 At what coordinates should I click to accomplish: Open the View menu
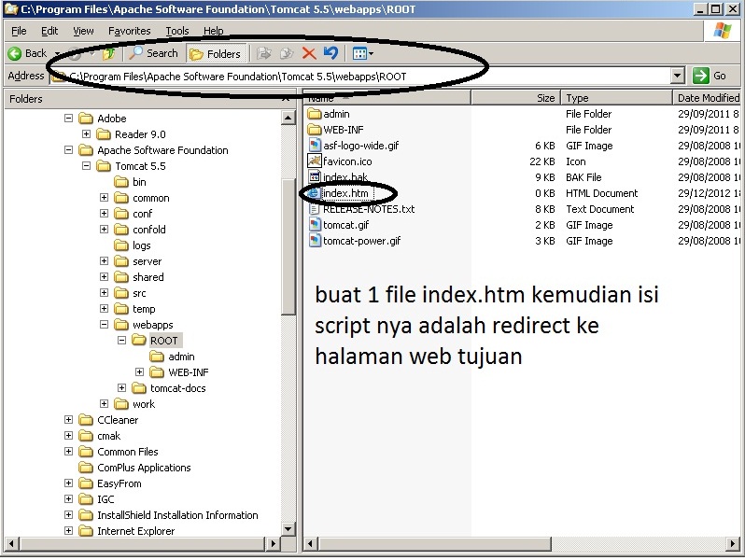click(83, 31)
